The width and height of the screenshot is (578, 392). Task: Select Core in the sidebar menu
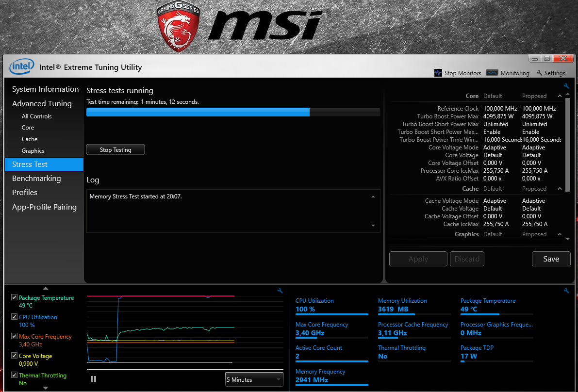click(x=28, y=128)
